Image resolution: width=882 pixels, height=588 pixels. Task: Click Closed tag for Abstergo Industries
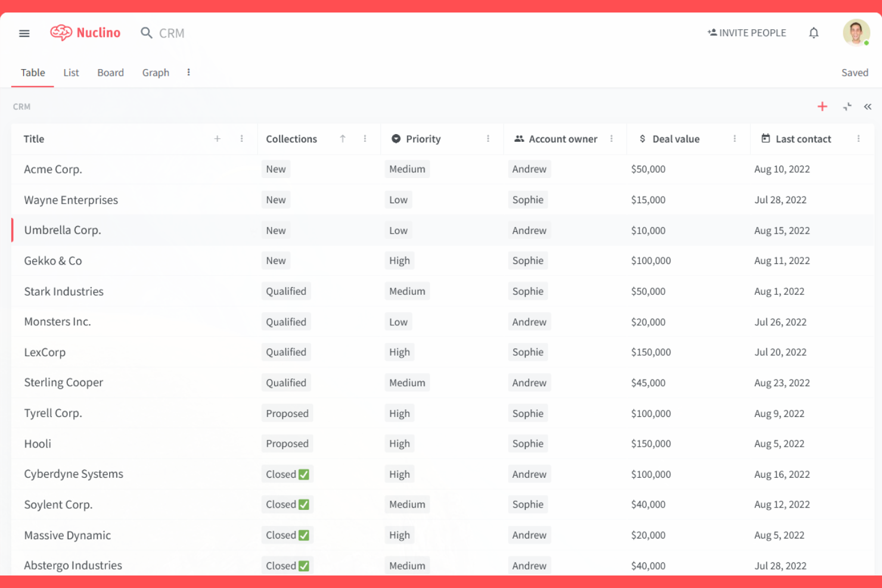pos(287,566)
